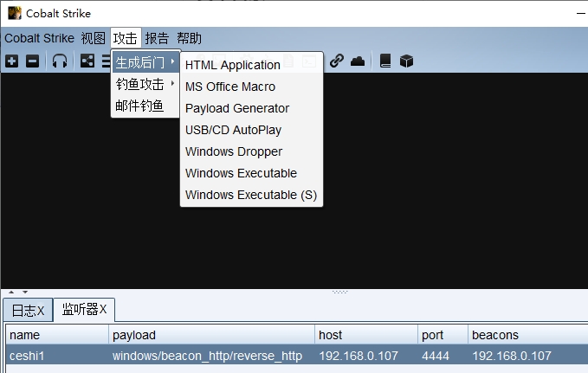Select Payload Generator menu item
This screenshot has height=373, width=588.
click(x=237, y=108)
